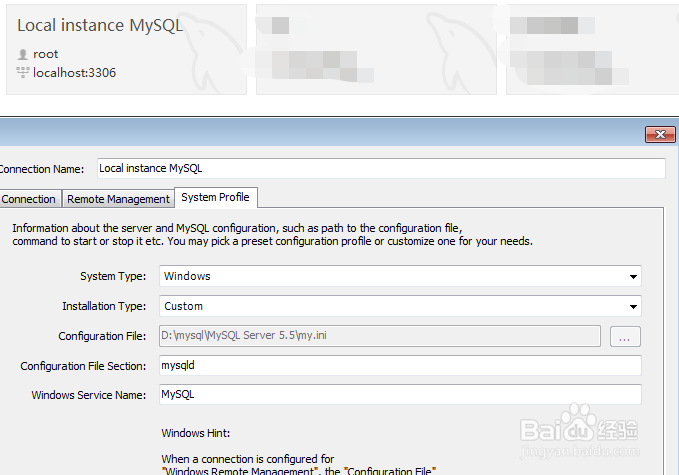Click the Installation Type label
The width and height of the screenshot is (679, 475).
coord(104,306)
